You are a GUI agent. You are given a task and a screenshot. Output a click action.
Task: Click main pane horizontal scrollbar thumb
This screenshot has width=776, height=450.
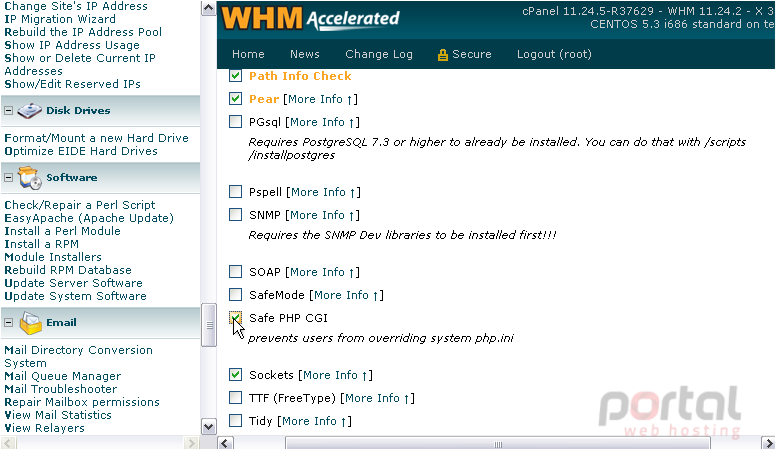coord(498,444)
